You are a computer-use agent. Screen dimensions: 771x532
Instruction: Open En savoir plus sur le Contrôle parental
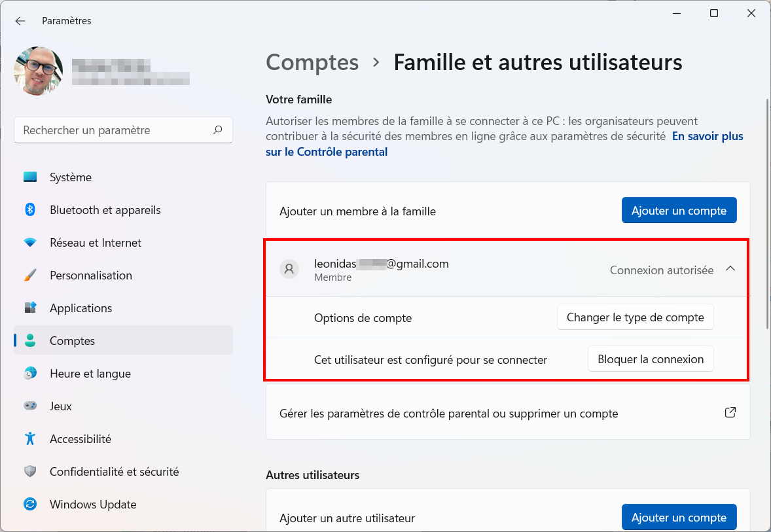(x=505, y=143)
